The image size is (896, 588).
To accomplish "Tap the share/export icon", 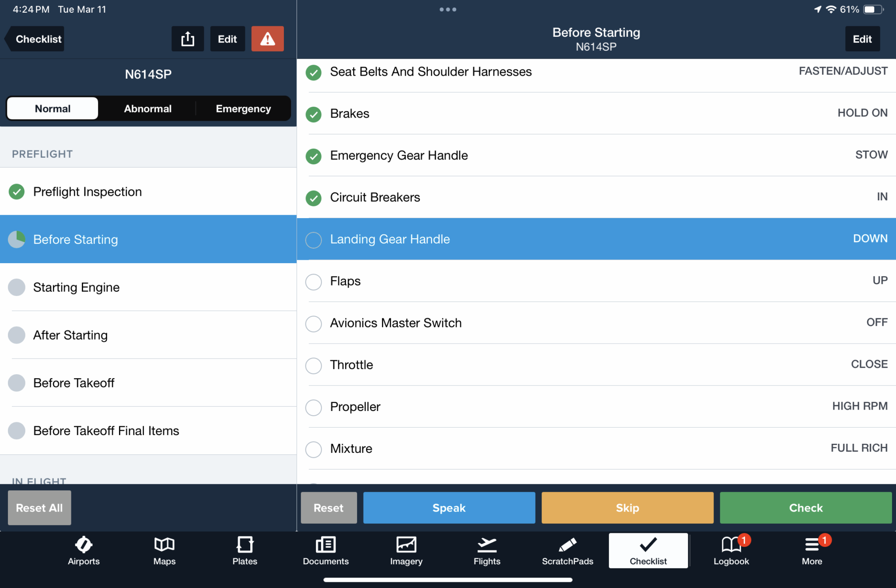I will 188,39.
